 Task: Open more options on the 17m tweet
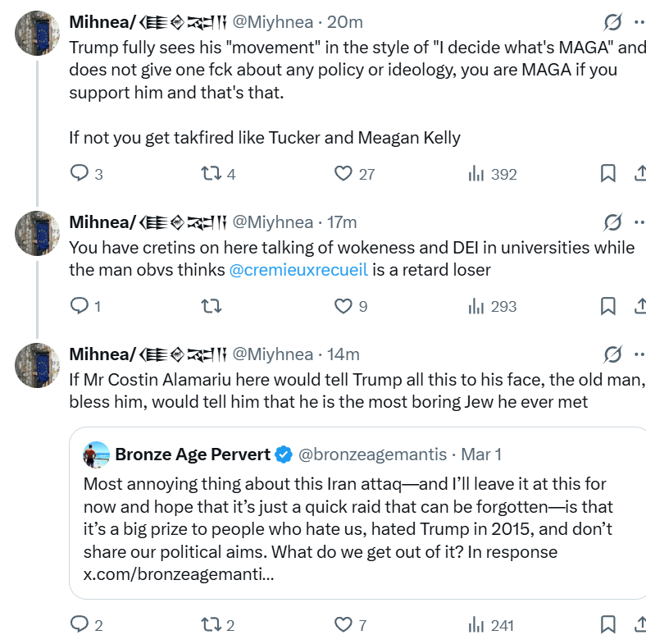coord(639,222)
